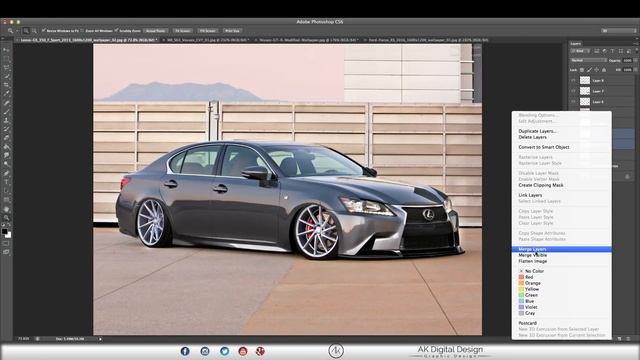The image size is (640, 360).
Task: Select the Eyedropper tool
Action: 7,93
